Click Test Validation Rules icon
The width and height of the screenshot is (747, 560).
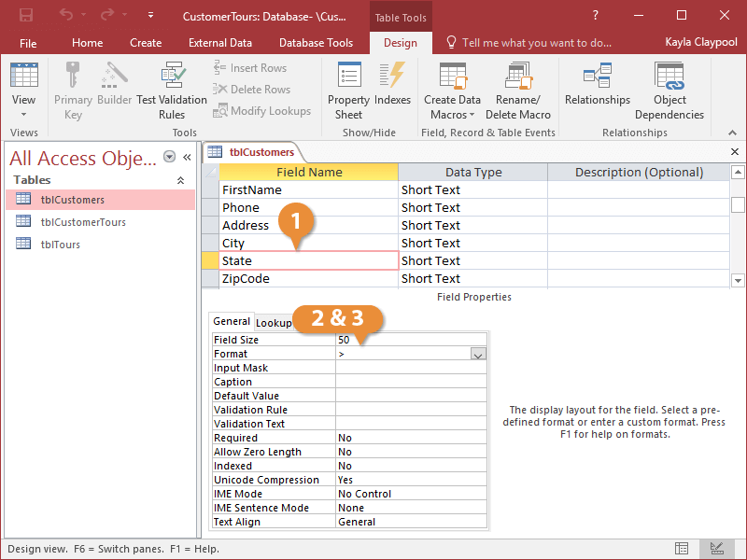tap(172, 75)
